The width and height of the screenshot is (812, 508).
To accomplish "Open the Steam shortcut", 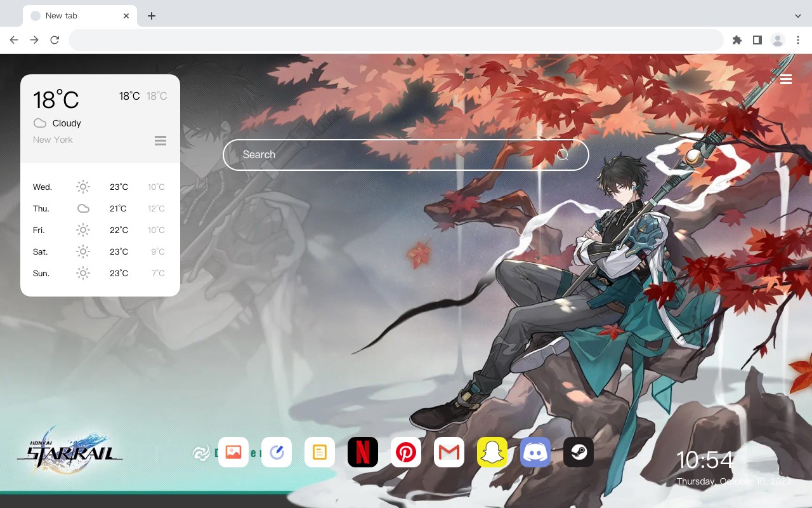I will point(579,452).
